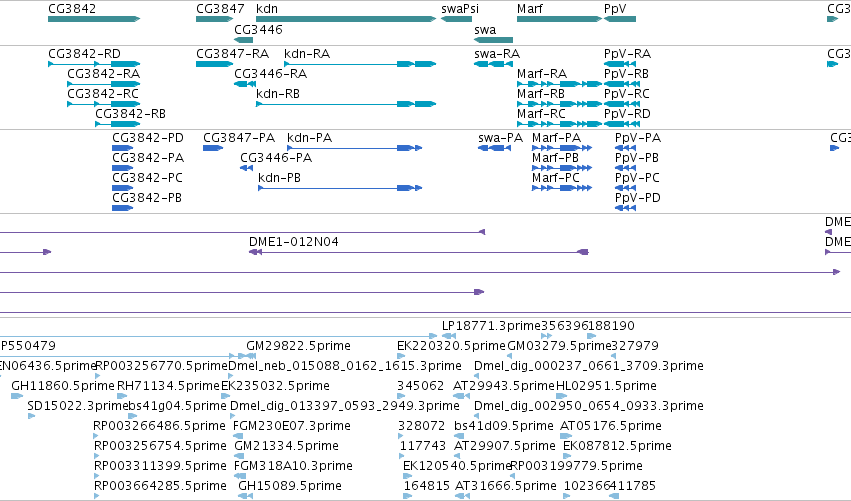The height and width of the screenshot is (501, 851).
Task: Select the CG3847 gene label
Action: click(x=220, y=9)
